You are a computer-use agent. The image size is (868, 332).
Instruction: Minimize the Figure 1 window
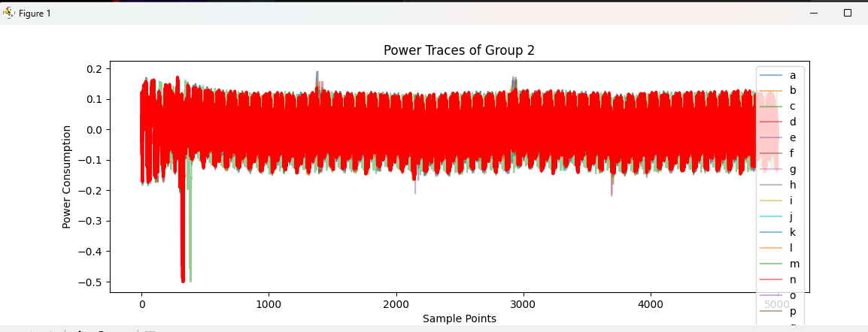pos(813,13)
